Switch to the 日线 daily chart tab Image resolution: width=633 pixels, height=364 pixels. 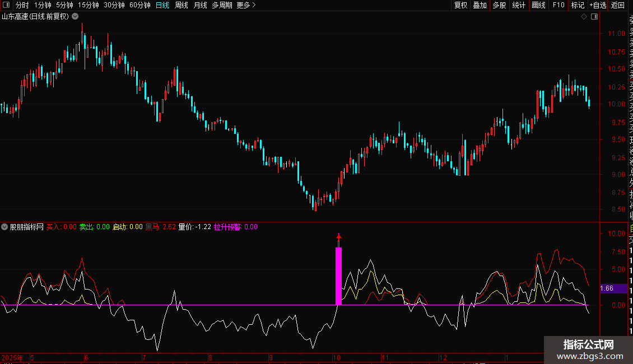(162, 6)
